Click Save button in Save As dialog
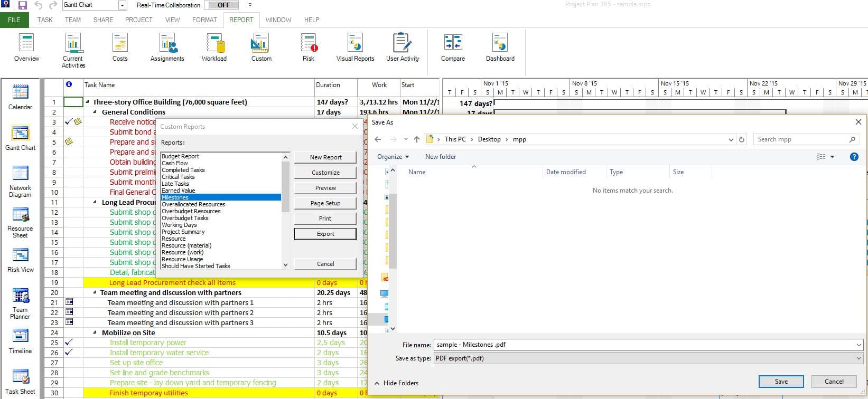This screenshot has width=868, height=399. coord(781,382)
